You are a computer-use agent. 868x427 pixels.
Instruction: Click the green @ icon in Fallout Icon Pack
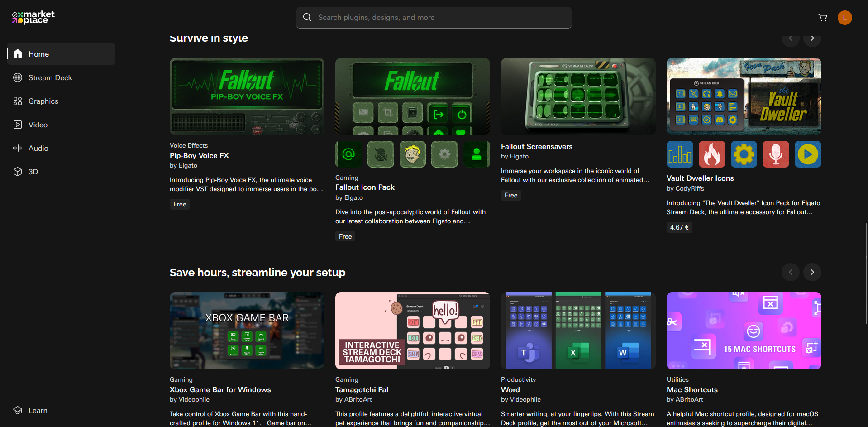348,154
